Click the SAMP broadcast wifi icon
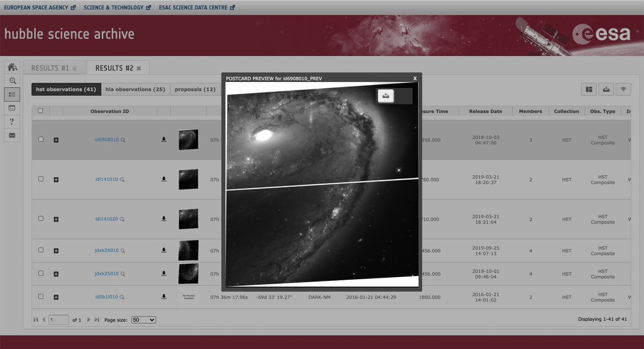The width and height of the screenshot is (644, 349). [x=624, y=90]
